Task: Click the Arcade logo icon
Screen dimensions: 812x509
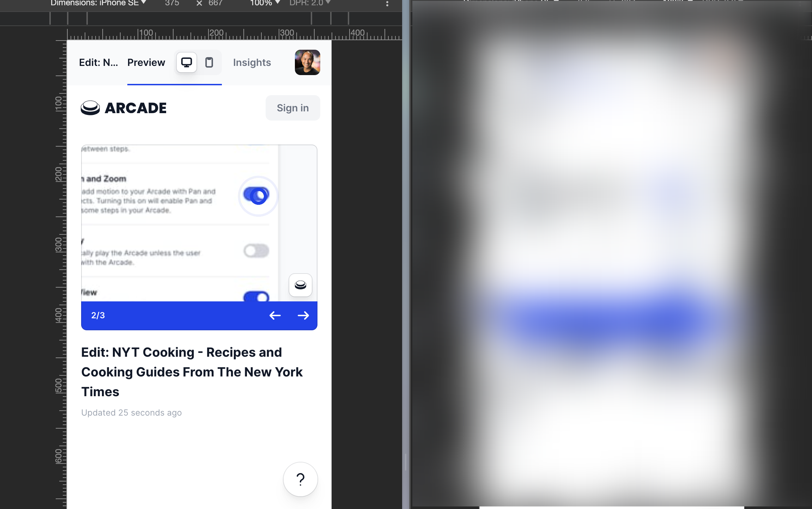Action: coord(90,107)
